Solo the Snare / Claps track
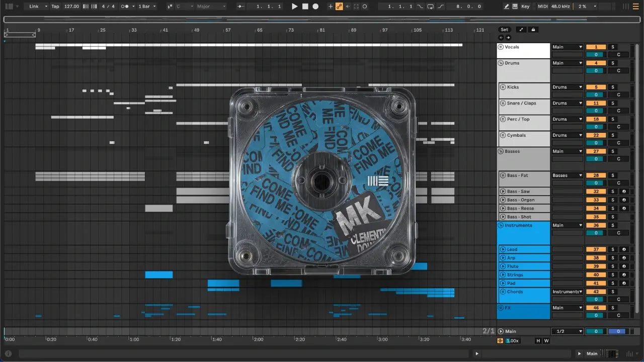644x362 pixels. 613,103
